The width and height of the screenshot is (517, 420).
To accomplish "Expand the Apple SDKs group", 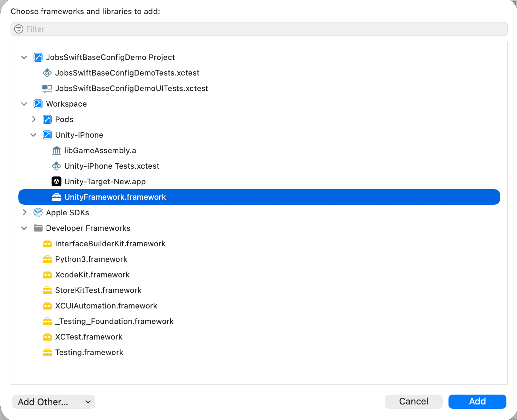I will tap(24, 212).
